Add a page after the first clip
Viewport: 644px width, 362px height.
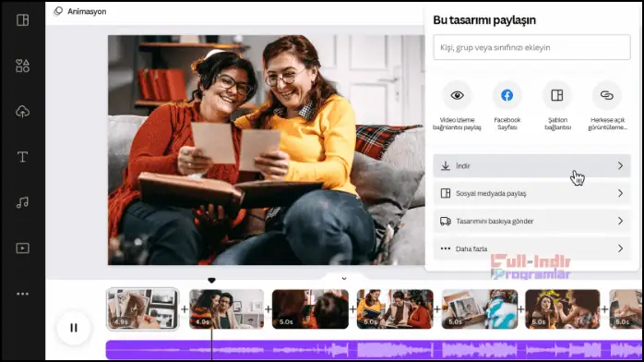click(x=185, y=309)
